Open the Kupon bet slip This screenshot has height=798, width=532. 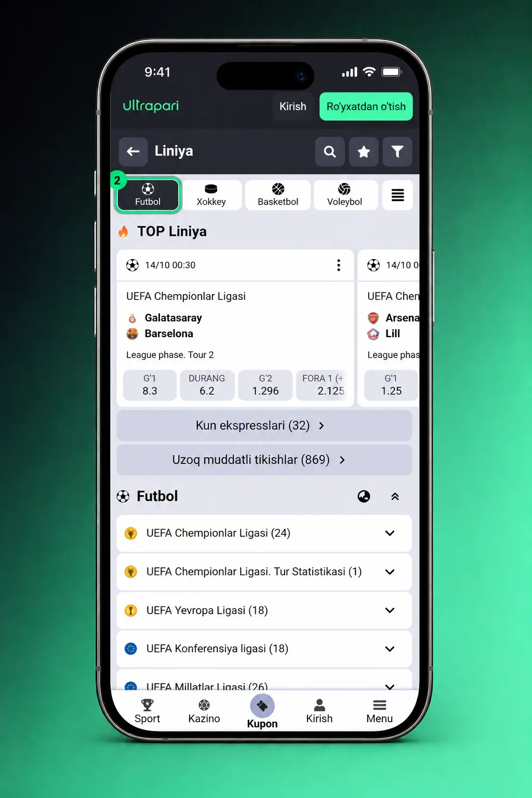pos(262,712)
